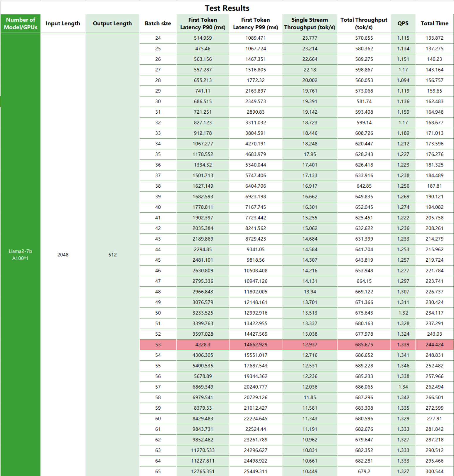Select 'Single Stream Throughput (tok/s)' header
The image size is (454, 476).
[310, 23]
